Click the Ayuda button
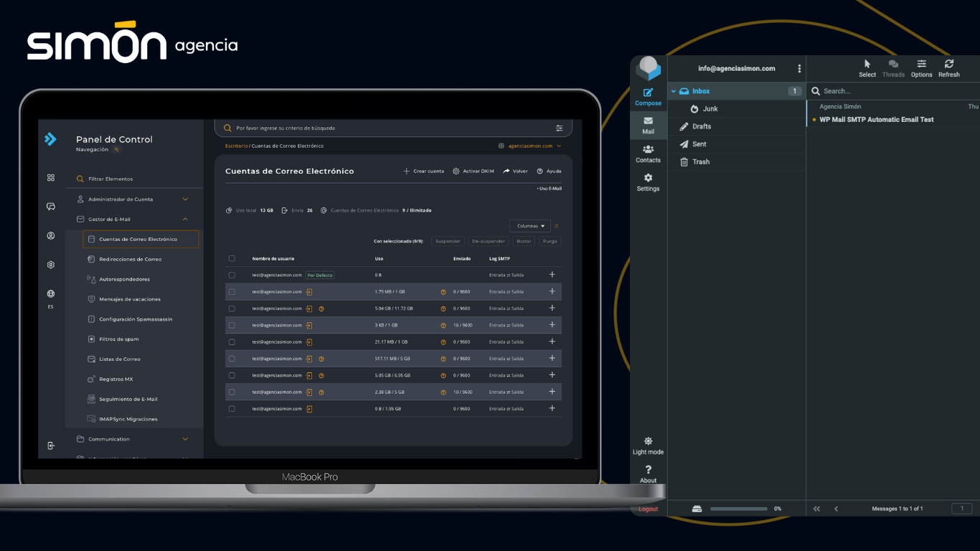Image resolution: width=980 pixels, height=551 pixels. [x=549, y=171]
